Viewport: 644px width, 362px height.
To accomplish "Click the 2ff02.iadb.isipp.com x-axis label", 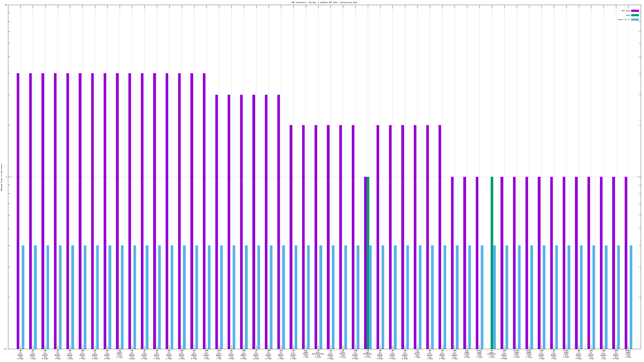I will [529, 354].
